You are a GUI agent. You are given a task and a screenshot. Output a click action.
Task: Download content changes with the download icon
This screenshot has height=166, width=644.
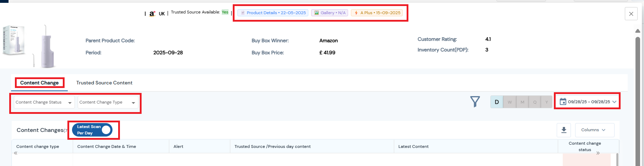point(563,130)
